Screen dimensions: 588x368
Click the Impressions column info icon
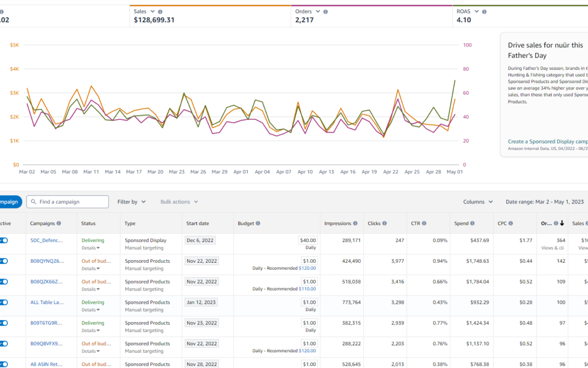355,224
